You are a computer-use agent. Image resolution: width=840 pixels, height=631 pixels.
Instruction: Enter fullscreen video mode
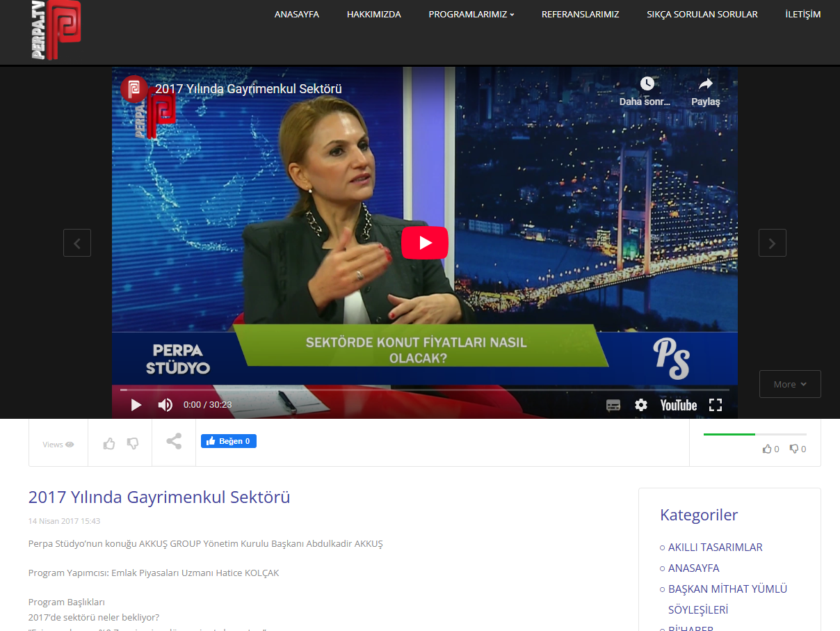point(715,405)
